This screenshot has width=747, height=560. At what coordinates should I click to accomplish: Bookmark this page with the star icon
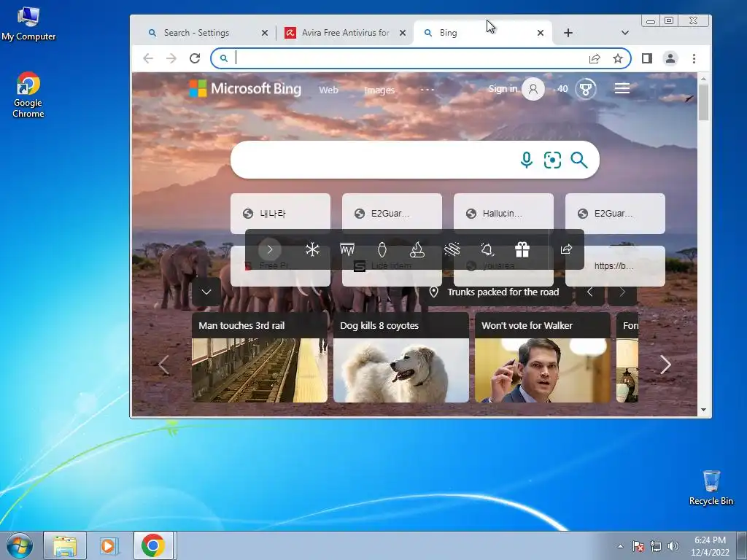[618, 58]
